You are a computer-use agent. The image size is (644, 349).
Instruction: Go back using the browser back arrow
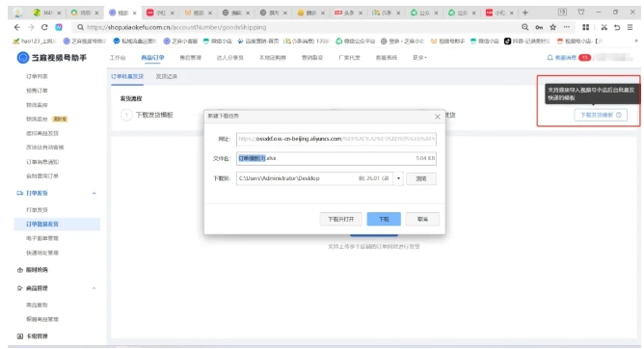click(16, 27)
